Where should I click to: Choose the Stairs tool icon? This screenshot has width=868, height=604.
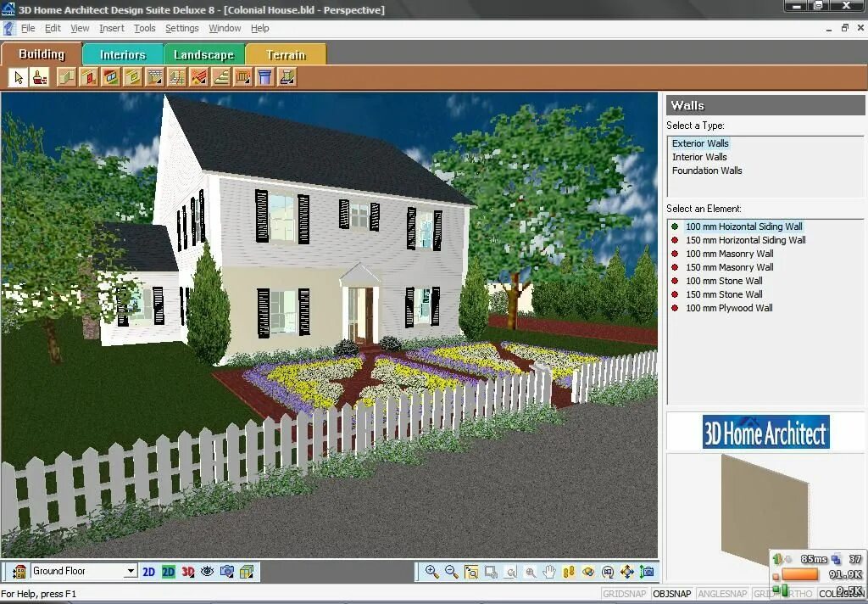(x=221, y=77)
